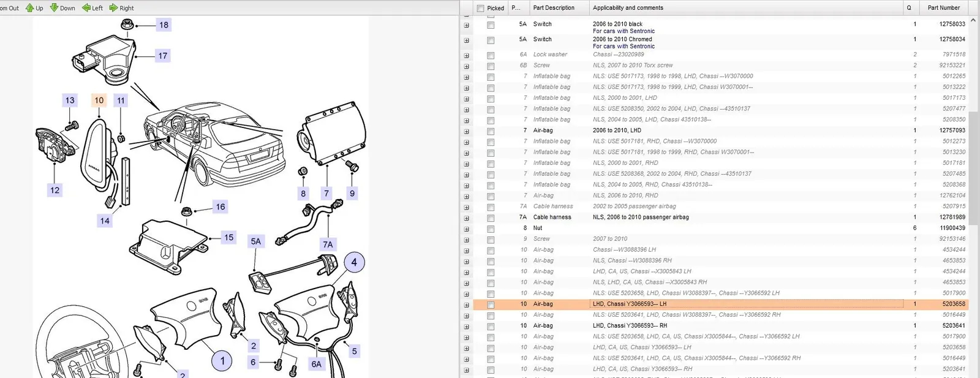Viewport: 980px width, 378px height.
Task: Click part number 12781989
Action: tap(952, 217)
